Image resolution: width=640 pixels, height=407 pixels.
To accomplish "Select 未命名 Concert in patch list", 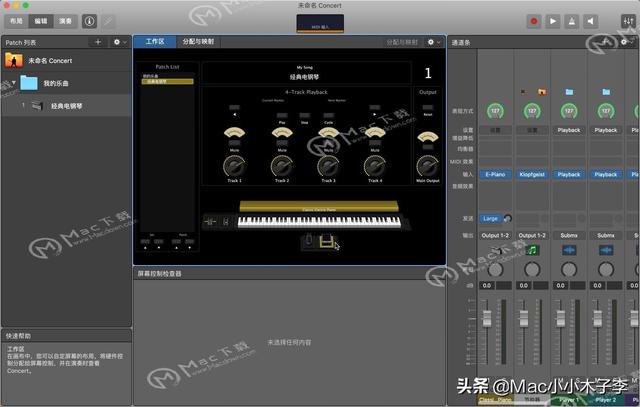I will [66, 60].
